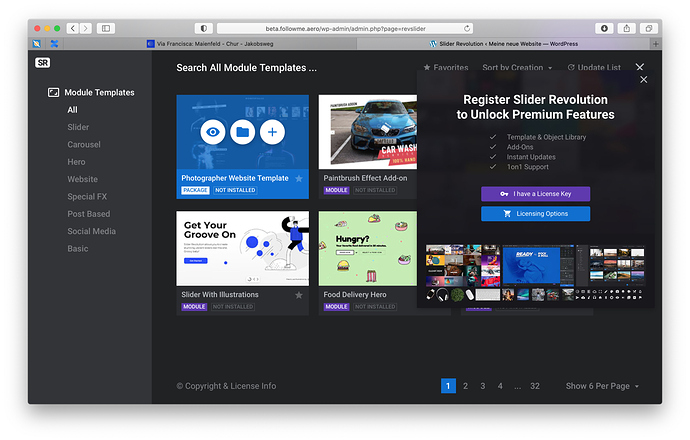Click Template & Object Library feature text
The width and height of the screenshot is (690, 440).
(546, 137)
